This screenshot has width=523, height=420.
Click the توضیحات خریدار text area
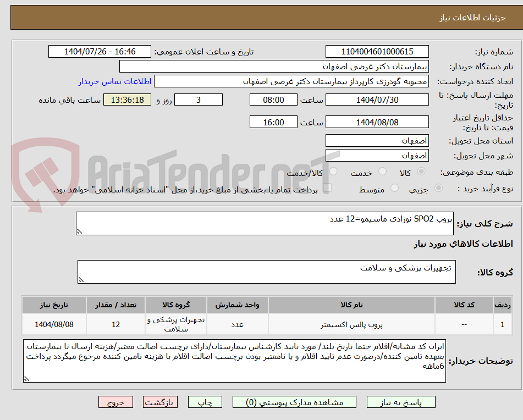coord(234,361)
